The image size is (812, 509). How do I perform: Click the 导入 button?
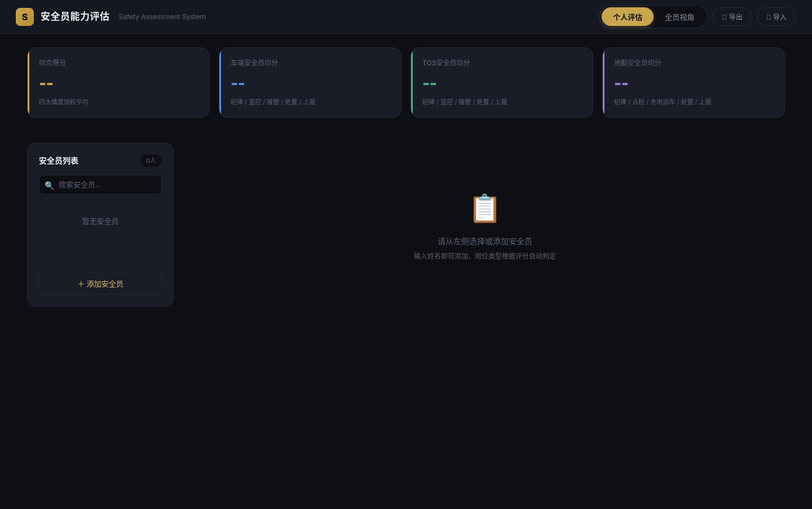coord(776,17)
